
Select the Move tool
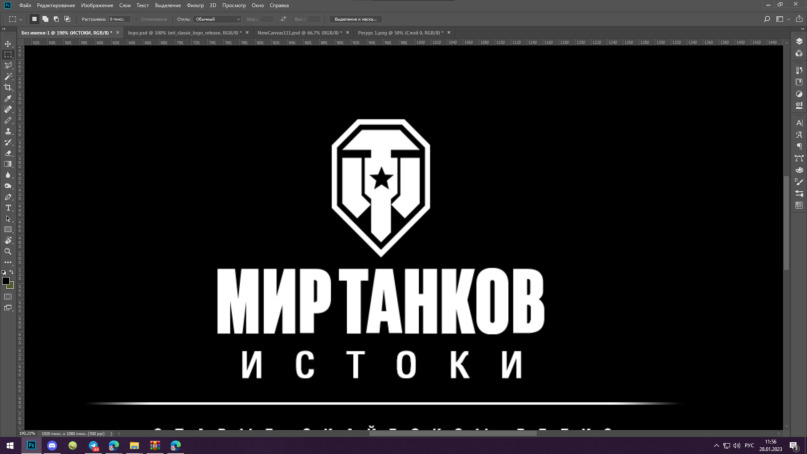tap(8, 44)
